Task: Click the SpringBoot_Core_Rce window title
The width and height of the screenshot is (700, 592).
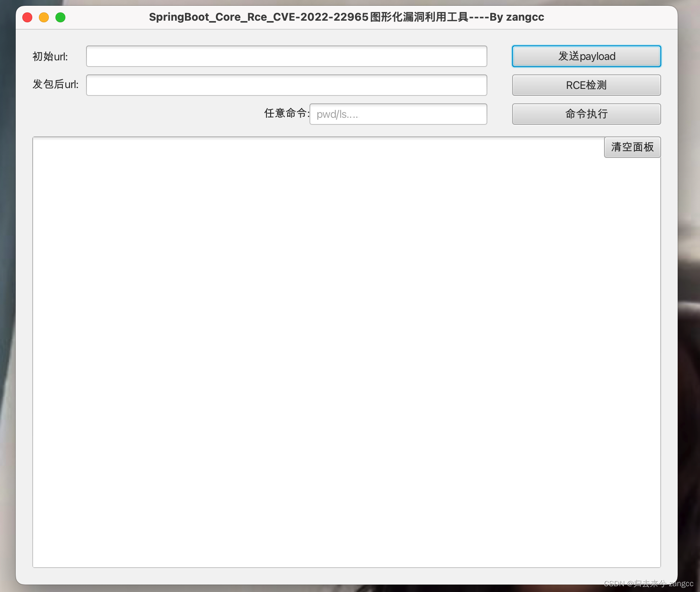Action: click(x=347, y=17)
